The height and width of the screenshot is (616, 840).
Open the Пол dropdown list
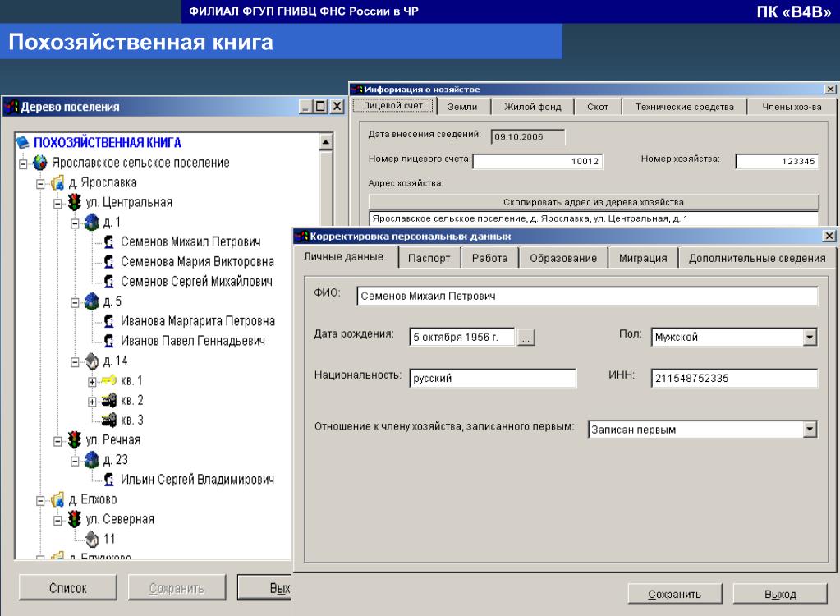(x=810, y=338)
